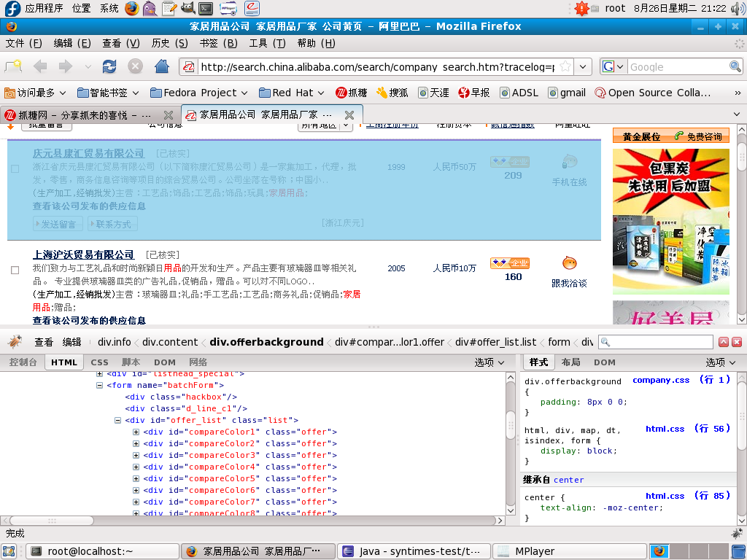Viewport: 747px width, 560px height.
Task: Switch to the Firebug CSS tab
Action: click(99, 362)
